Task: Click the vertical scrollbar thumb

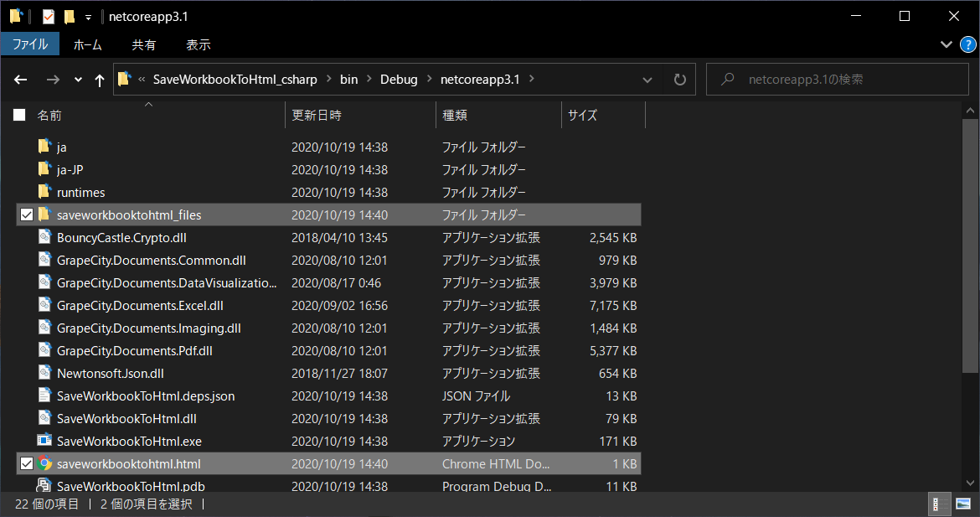Action: coord(970,247)
